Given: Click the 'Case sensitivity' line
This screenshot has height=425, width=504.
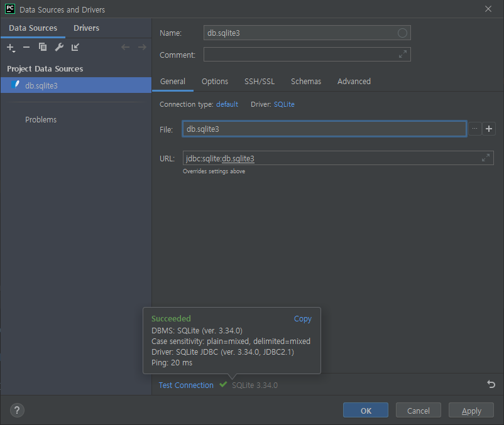Looking at the screenshot, I should pos(231,342).
